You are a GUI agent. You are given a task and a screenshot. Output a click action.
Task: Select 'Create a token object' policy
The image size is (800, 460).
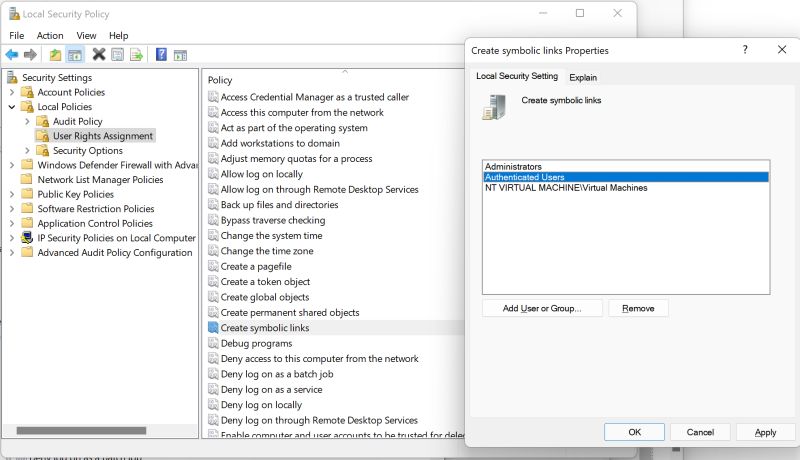click(x=265, y=282)
